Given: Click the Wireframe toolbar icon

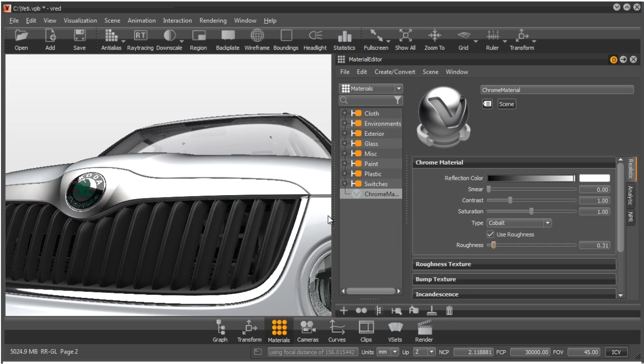Looking at the screenshot, I should (257, 36).
